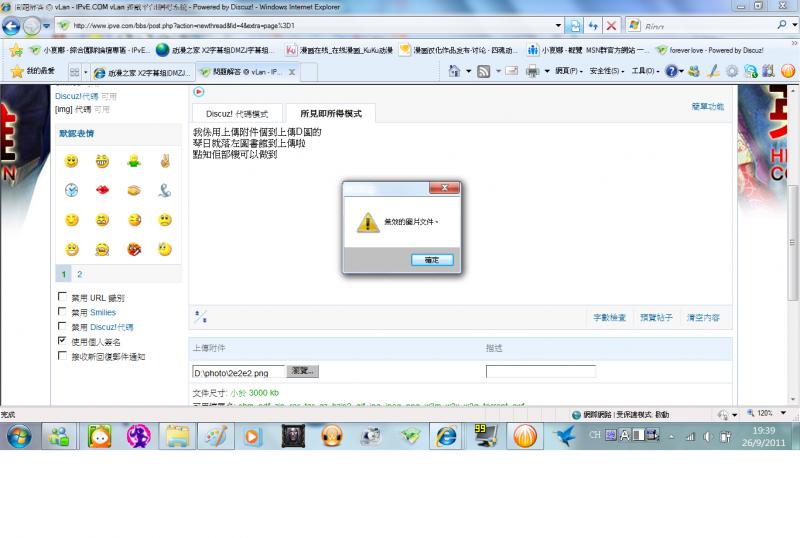Click the volume speaker tray icon
Image resolution: width=800 pixels, height=538 pixels.
708,436
